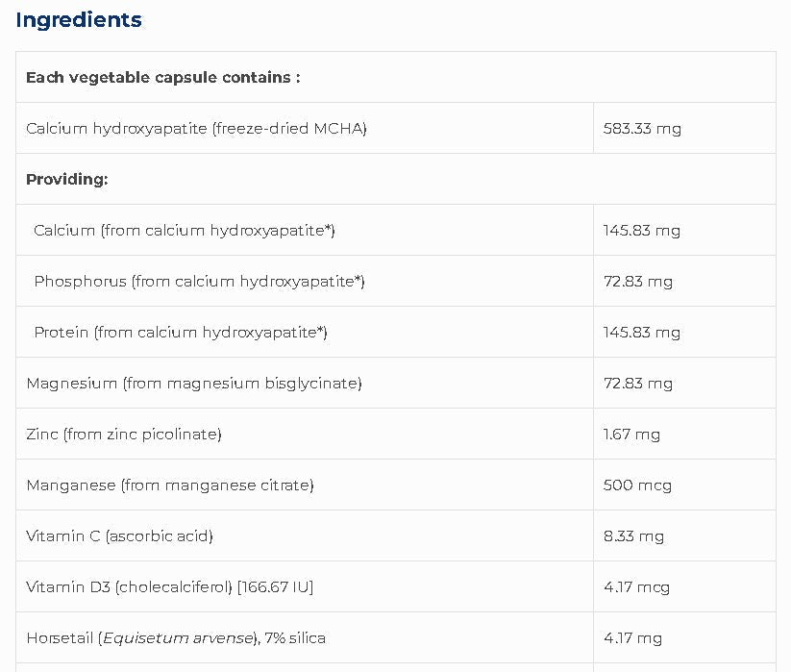The width and height of the screenshot is (791, 672).
Task: Select the Calcium (from calcium hydroxyapatite) label
Action: tap(185, 231)
